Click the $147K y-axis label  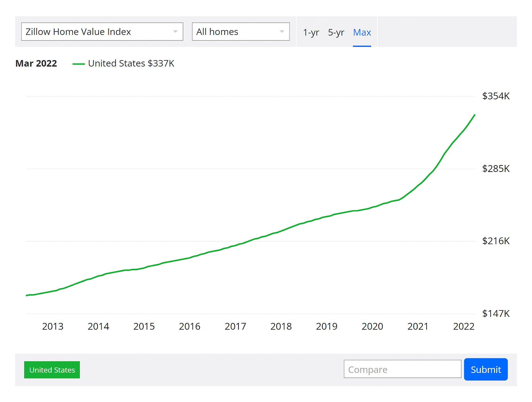[496, 314]
